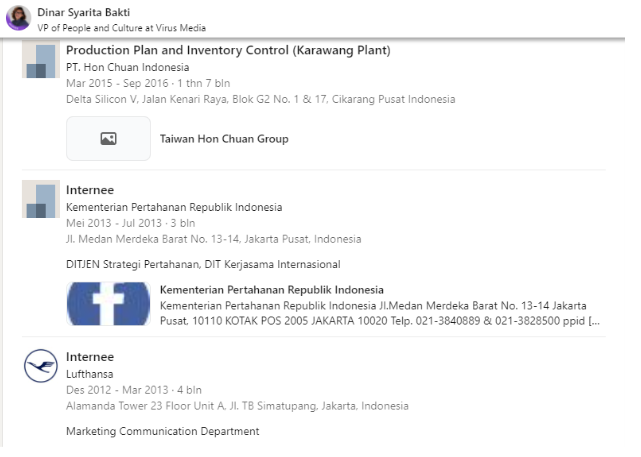The height and width of the screenshot is (457, 641).
Task: Open the bold Kementerian Pertahanan link preview title
Action: [x=272, y=291]
